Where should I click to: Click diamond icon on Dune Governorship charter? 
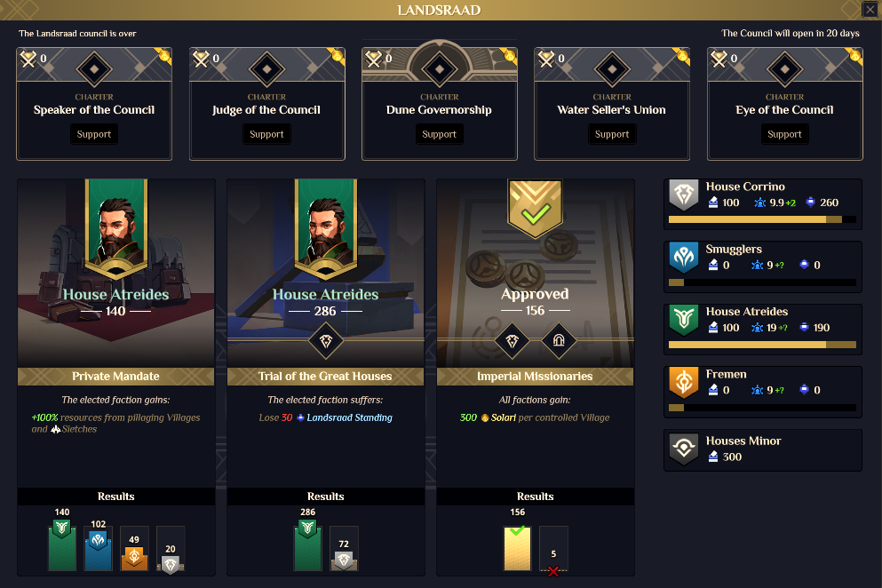[x=440, y=69]
